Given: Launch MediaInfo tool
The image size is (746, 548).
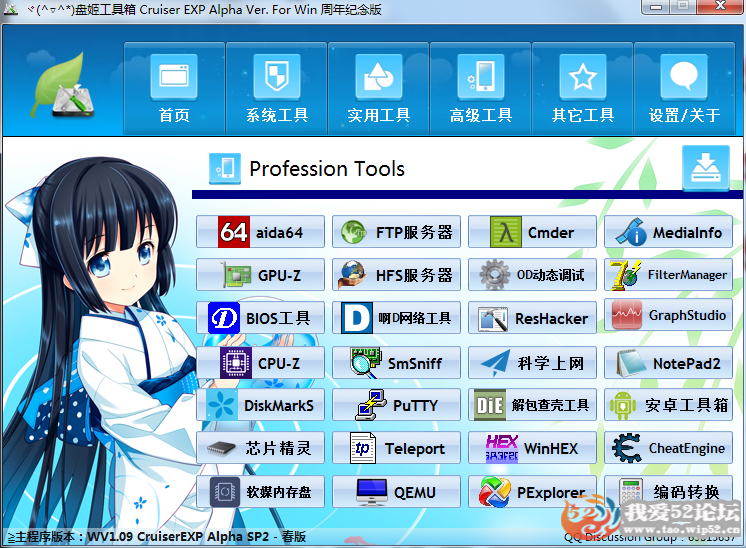Looking at the screenshot, I should click(668, 232).
